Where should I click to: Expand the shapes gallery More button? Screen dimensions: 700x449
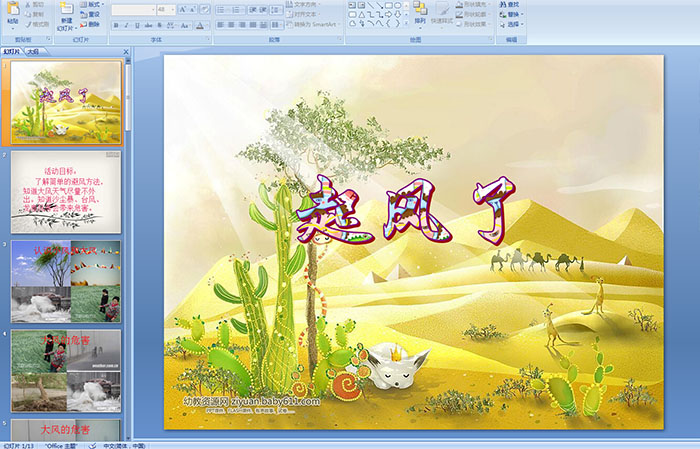(406, 24)
